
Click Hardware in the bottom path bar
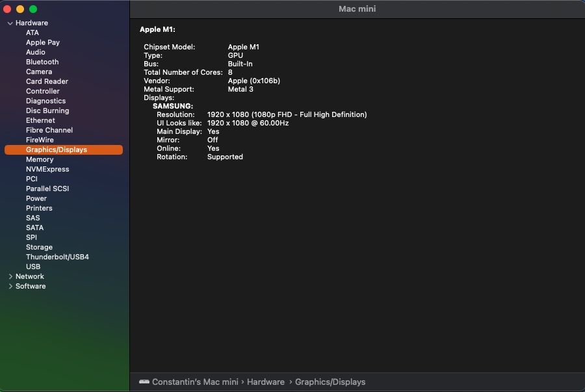266,382
